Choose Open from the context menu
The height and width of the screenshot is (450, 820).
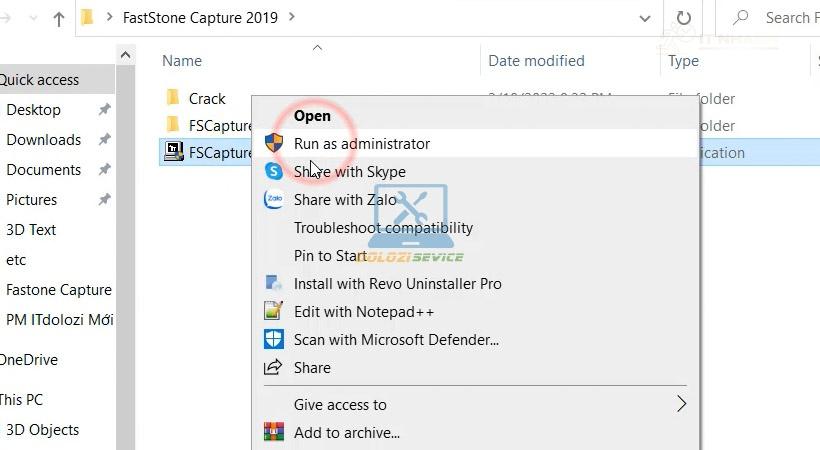(x=312, y=115)
